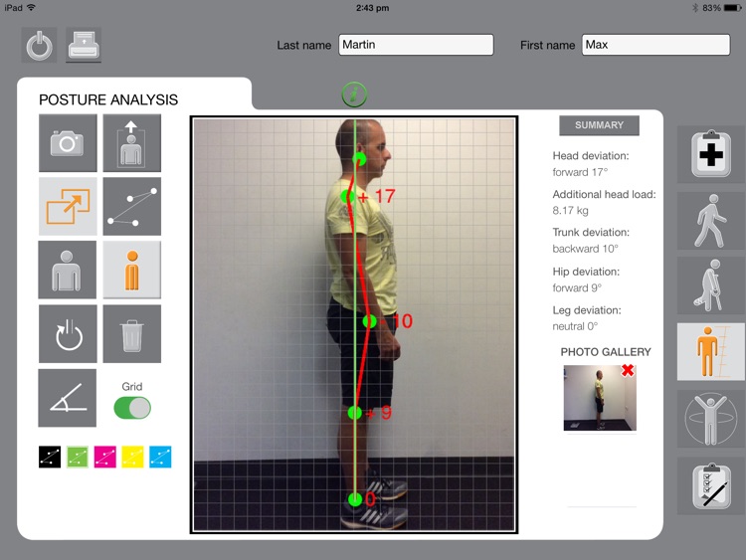The width and height of the screenshot is (746, 560).
Task: Open the photo gallery thumbnail
Action: [600, 398]
